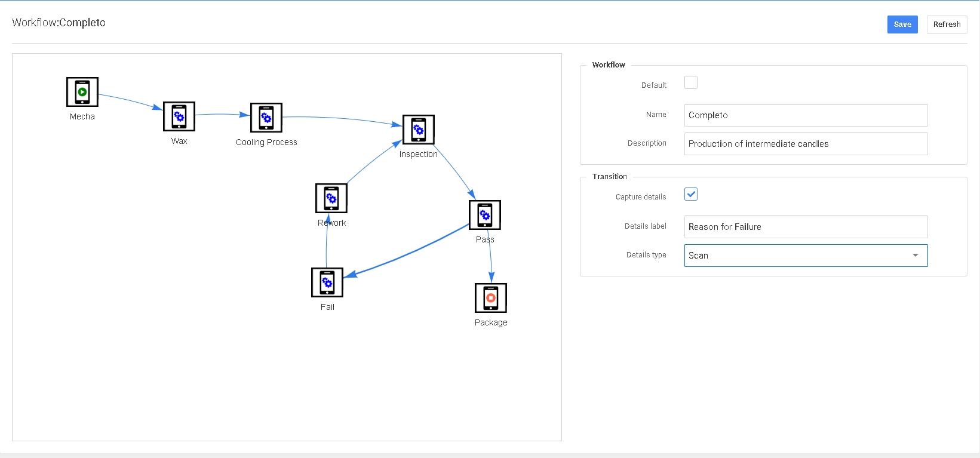Select the Rework node icon
Image resolution: width=980 pixels, height=458 pixels.
331,198
